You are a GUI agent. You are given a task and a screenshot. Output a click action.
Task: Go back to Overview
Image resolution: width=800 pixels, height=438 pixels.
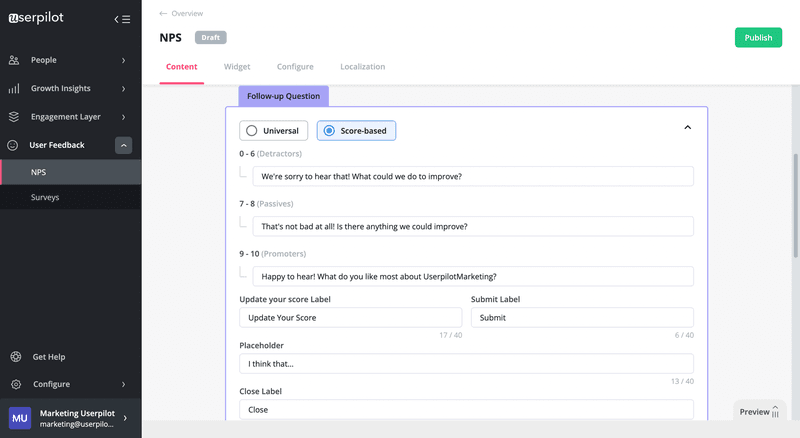[187, 13]
